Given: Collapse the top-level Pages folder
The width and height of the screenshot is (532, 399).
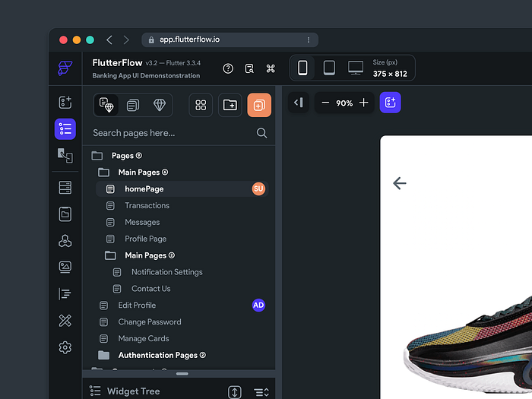Looking at the screenshot, I should click(x=97, y=156).
